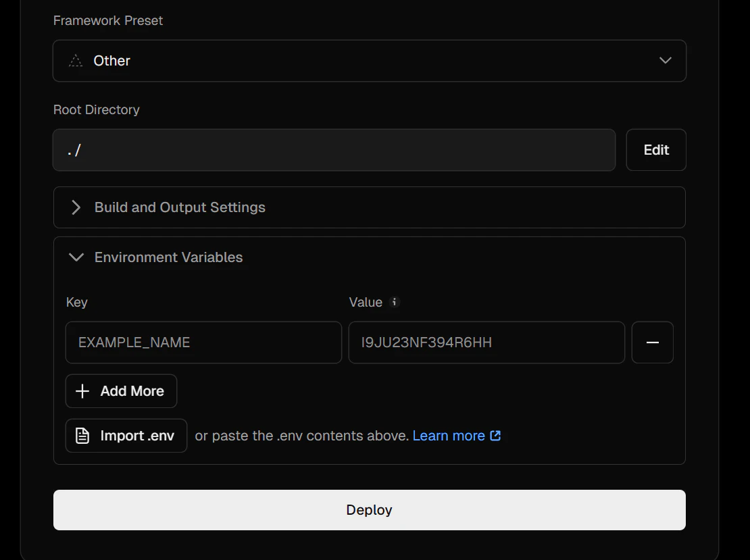The height and width of the screenshot is (560, 750).
Task: Click Add More button
Action: point(121,390)
